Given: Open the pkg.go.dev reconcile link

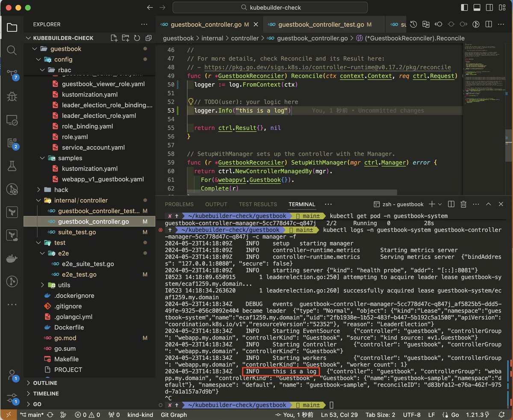Looking at the screenshot, I should 327,67.
